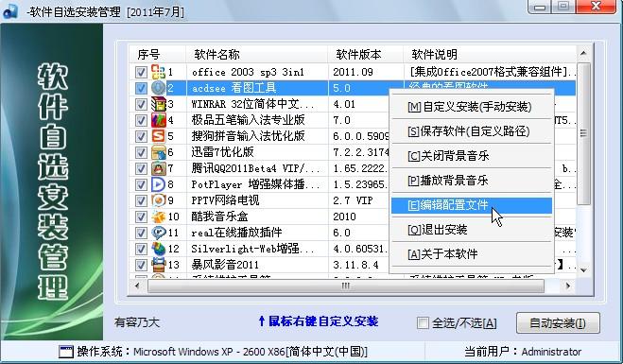Image resolution: width=623 pixels, height=364 pixels.
Task: Select [C]关闭背景音乐 menu entry
Action: pos(472,156)
